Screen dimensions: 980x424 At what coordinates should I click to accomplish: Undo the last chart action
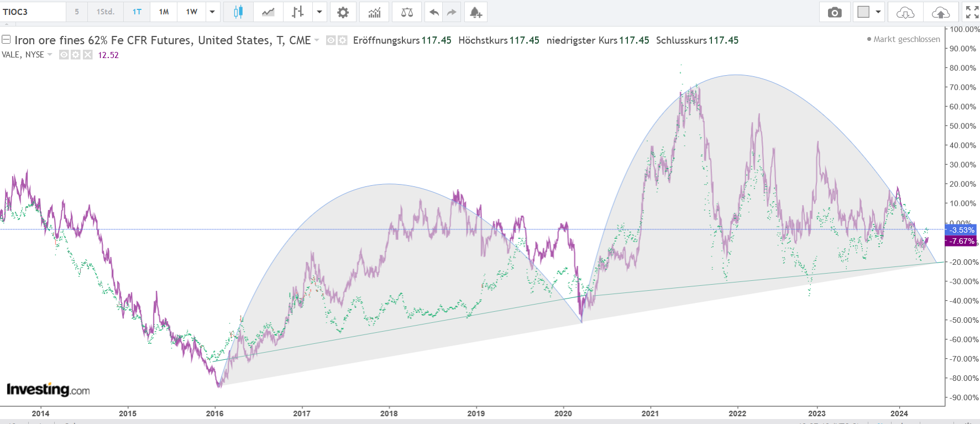click(x=434, y=12)
